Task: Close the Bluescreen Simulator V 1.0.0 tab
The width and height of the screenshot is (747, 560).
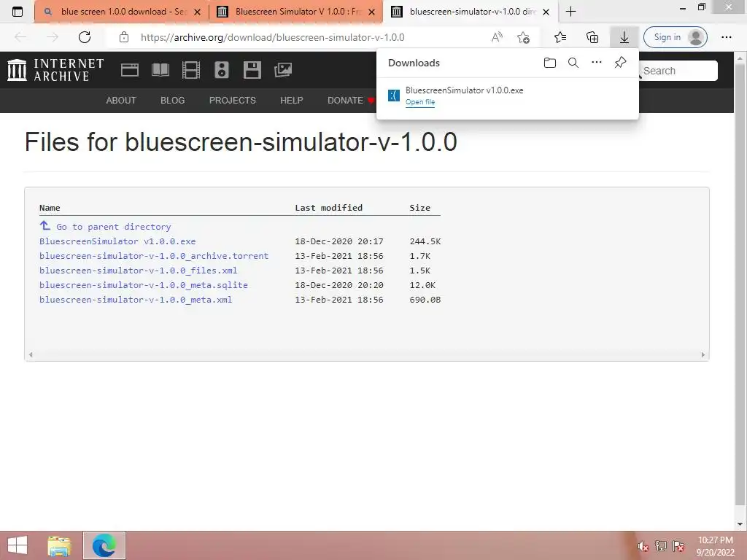Action: 371,12
